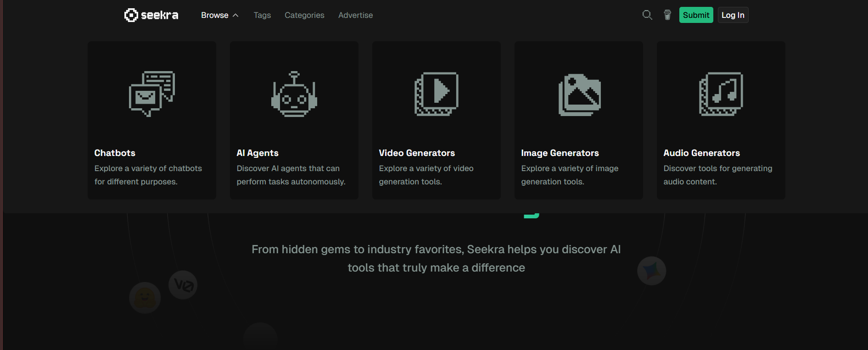Open the Categories nav item

point(304,15)
